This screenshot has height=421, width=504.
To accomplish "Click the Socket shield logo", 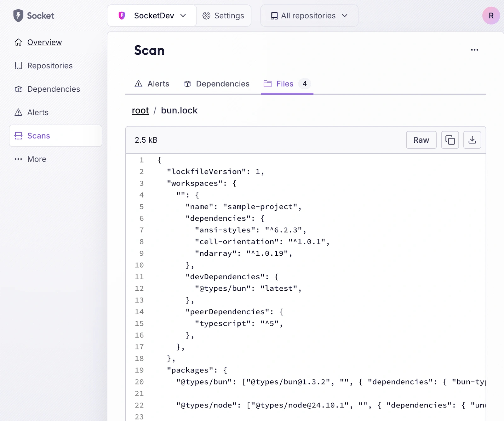I will pos(18,15).
